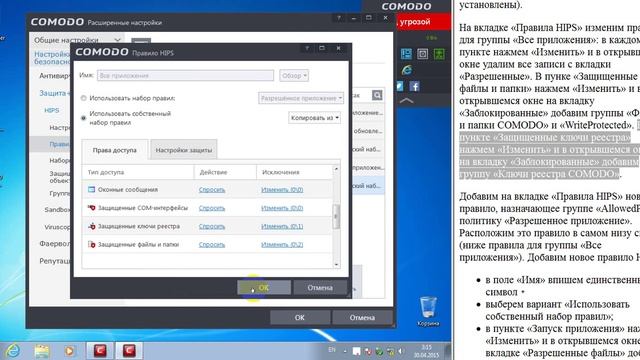Switch to the second COMODO taskbar button
640x360 pixels.
pyautogui.click(x=129, y=351)
